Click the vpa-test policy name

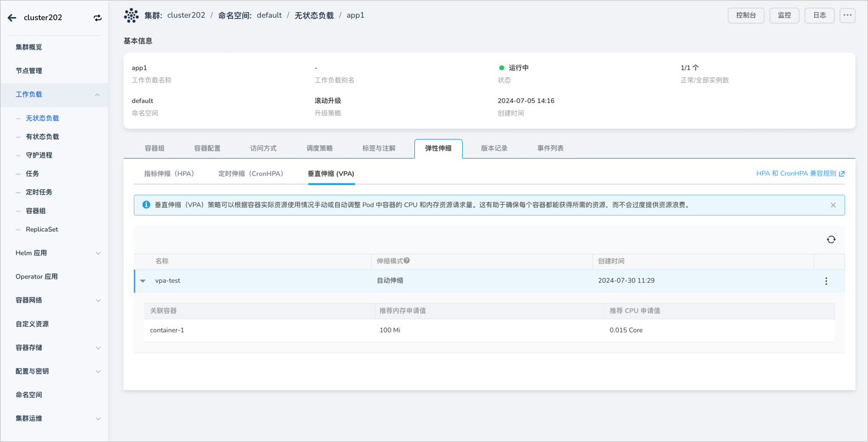pyautogui.click(x=168, y=281)
